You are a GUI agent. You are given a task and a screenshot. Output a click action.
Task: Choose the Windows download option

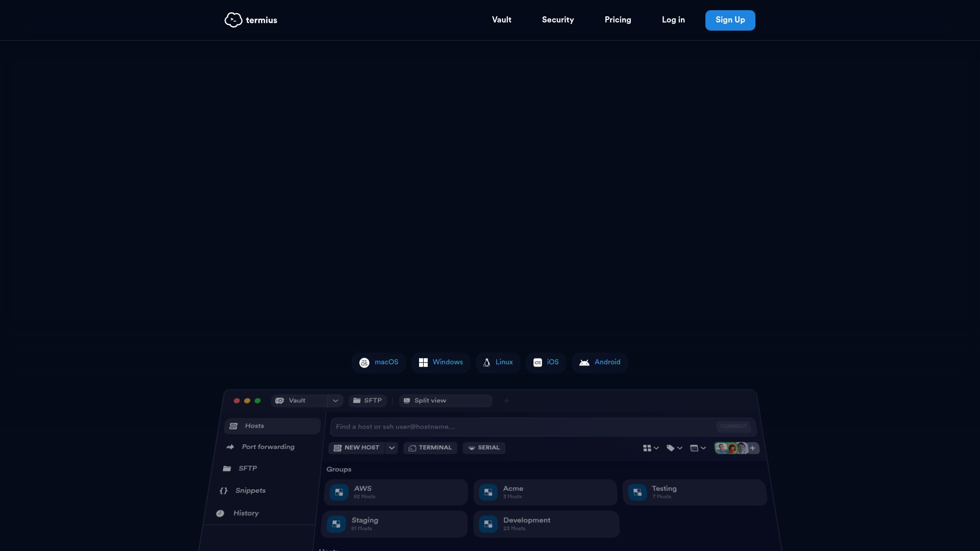(x=440, y=362)
